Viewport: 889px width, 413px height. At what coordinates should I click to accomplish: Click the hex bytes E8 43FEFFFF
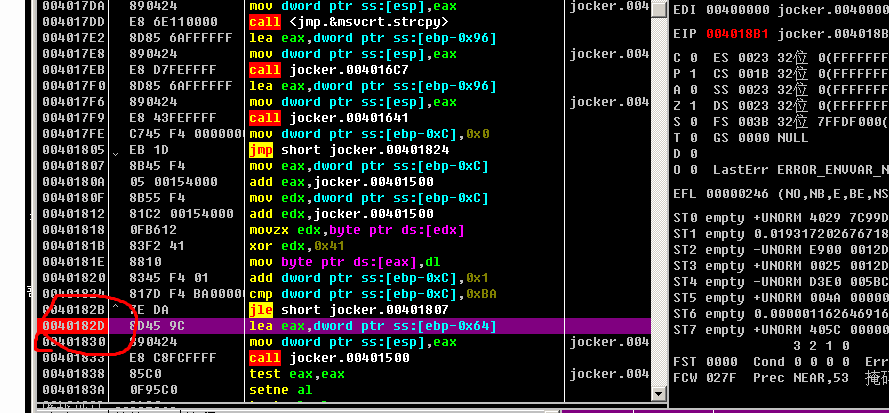pyautogui.click(x=173, y=118)
